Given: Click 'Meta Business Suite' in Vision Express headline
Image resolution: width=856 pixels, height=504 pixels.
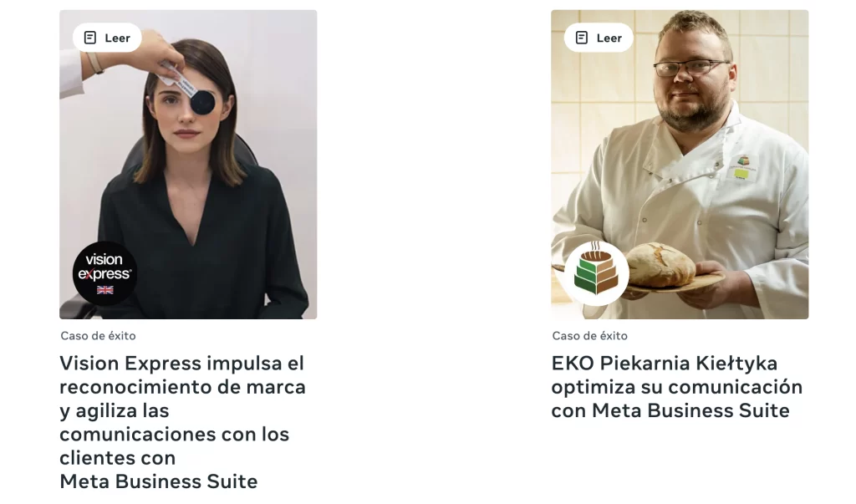Looking at the screenshot, I should [x=158, y=481].
